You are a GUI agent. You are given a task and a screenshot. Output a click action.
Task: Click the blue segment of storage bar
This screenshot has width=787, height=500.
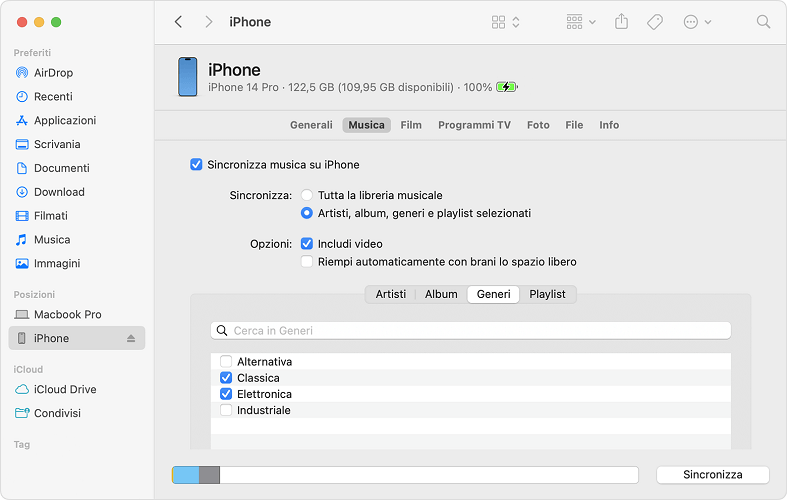(186, 475)
